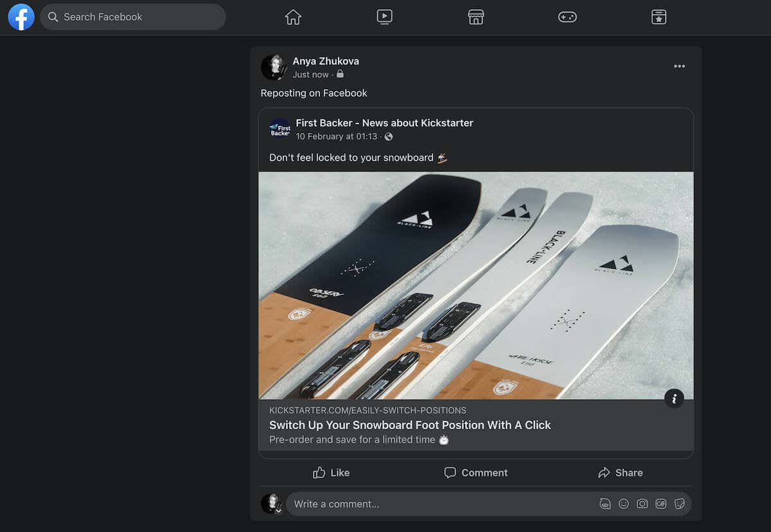Screen dimensions: 771x532
Task: Go to the Marketplace icon
Action: click(475, 17)
